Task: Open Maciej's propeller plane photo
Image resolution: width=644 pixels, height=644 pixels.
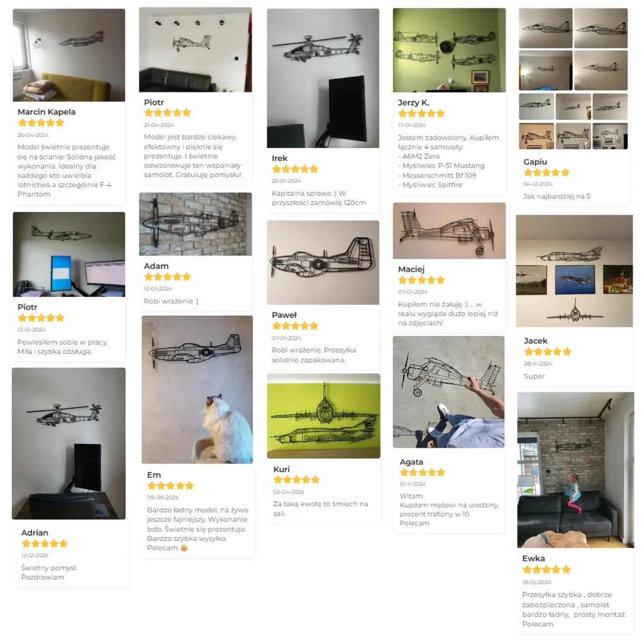Action: tap(449, 231)
